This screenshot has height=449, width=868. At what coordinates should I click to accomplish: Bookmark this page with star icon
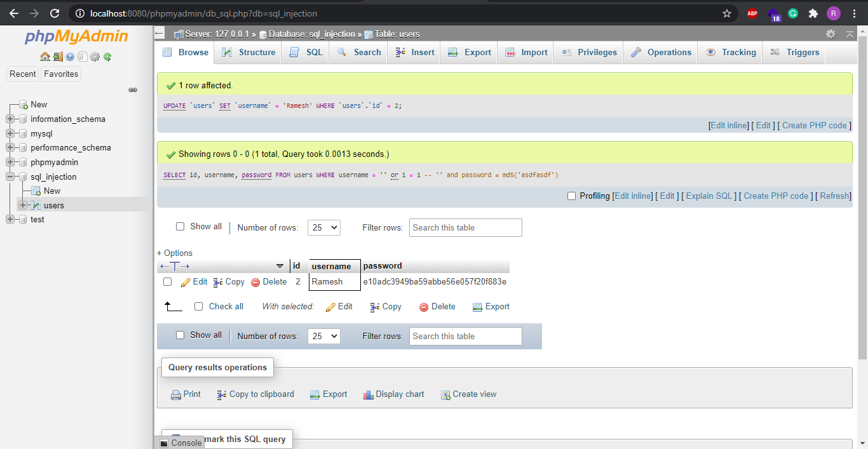(727, 13)
